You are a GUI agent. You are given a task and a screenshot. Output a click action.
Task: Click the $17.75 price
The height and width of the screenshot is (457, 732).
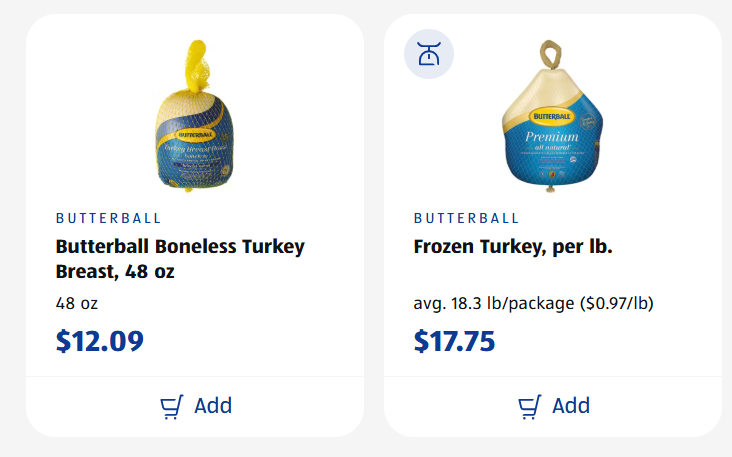(454, 341)
